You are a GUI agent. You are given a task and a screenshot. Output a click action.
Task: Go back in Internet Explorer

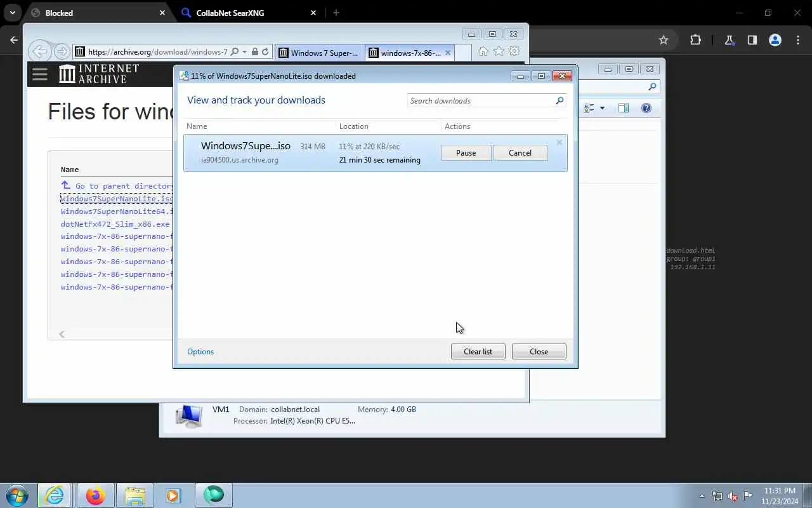pos(40,51)
